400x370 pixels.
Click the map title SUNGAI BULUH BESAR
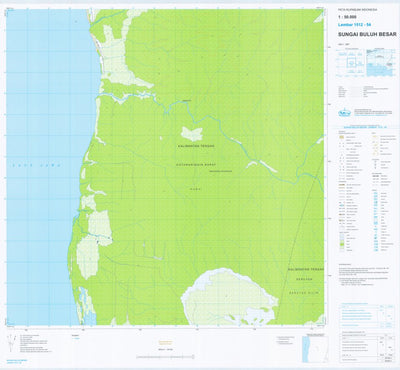367,34
